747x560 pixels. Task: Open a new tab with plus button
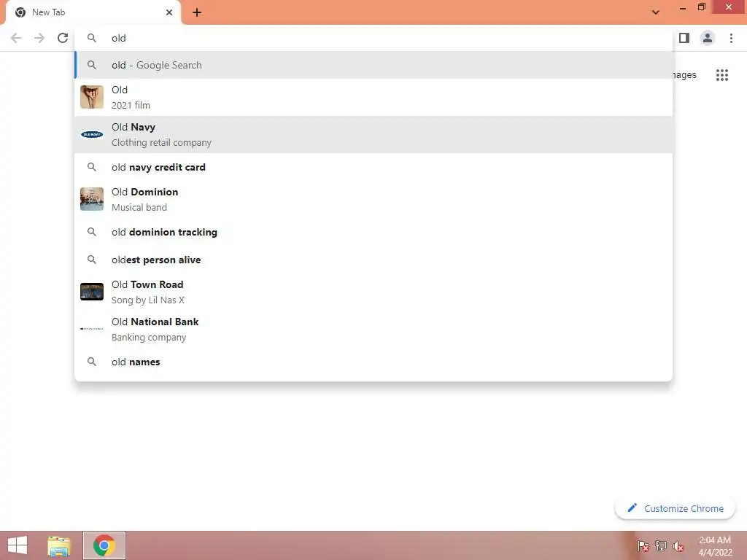tap(197, 12)
